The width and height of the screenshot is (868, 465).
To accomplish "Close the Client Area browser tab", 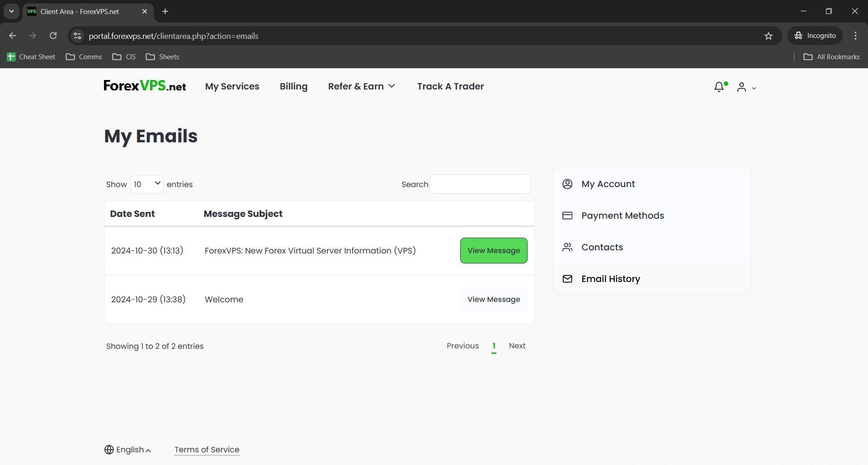I will (145, 11).
